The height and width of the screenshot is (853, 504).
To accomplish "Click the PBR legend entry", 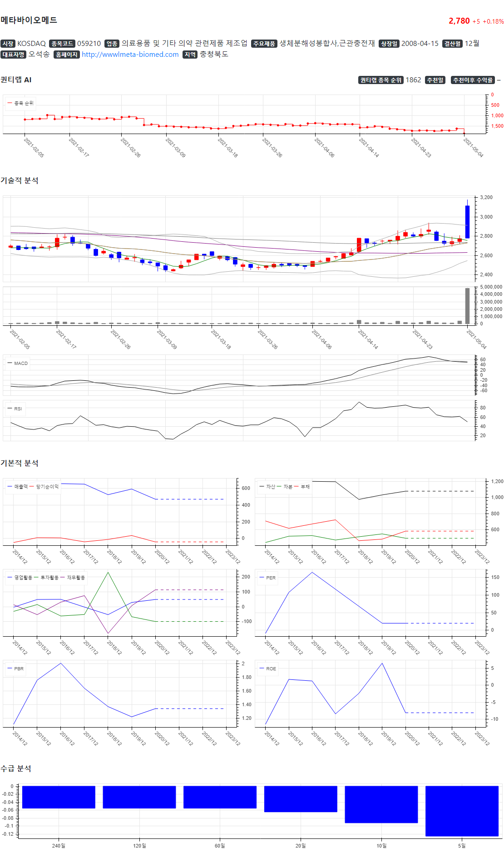I will click(x=15, y=668).
